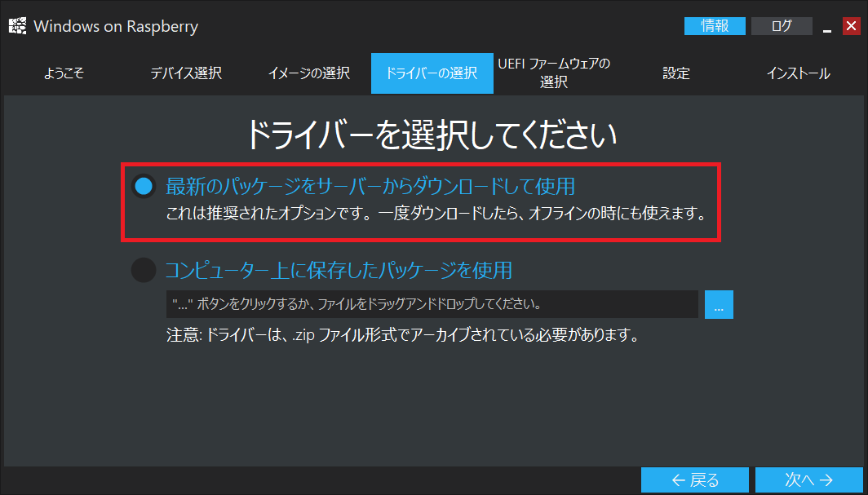Jump to the インストール tab
Image resolution: width=868 pixels, height=495 pixels.
pyautogui.click(x=798, y=73)
